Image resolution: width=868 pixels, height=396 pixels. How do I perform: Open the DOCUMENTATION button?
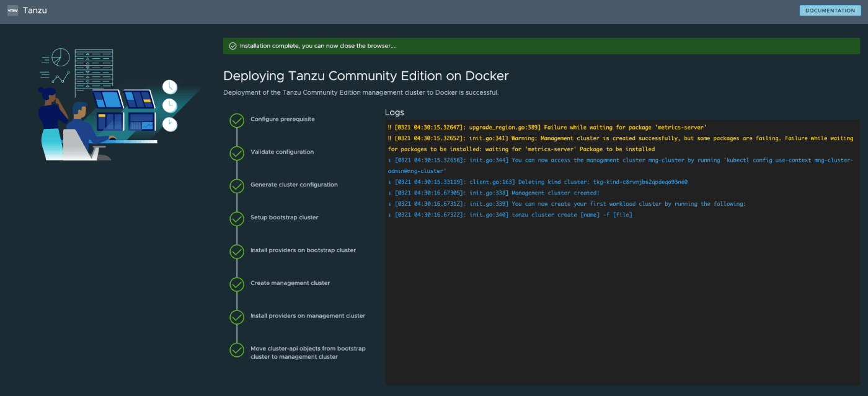click(x=830, y=11)
